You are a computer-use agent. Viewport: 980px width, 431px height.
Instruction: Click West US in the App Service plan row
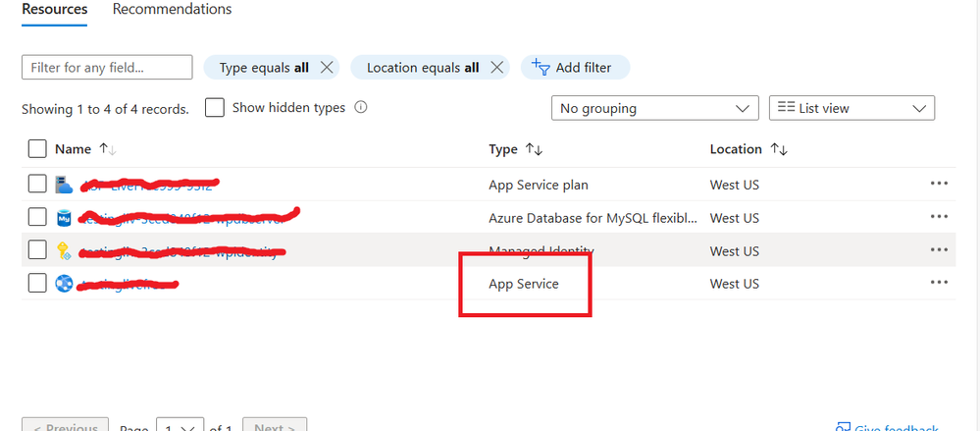(735, 186)
